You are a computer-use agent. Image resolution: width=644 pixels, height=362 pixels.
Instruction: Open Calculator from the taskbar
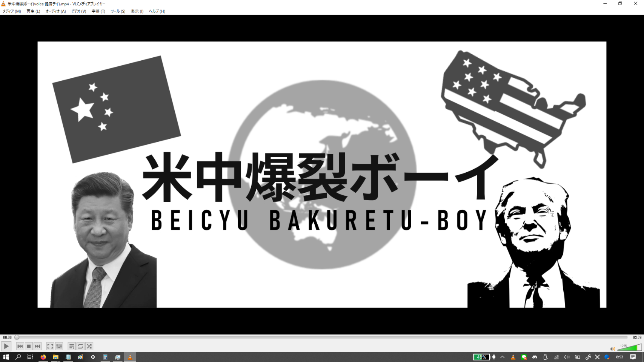[x=105, y=357]
